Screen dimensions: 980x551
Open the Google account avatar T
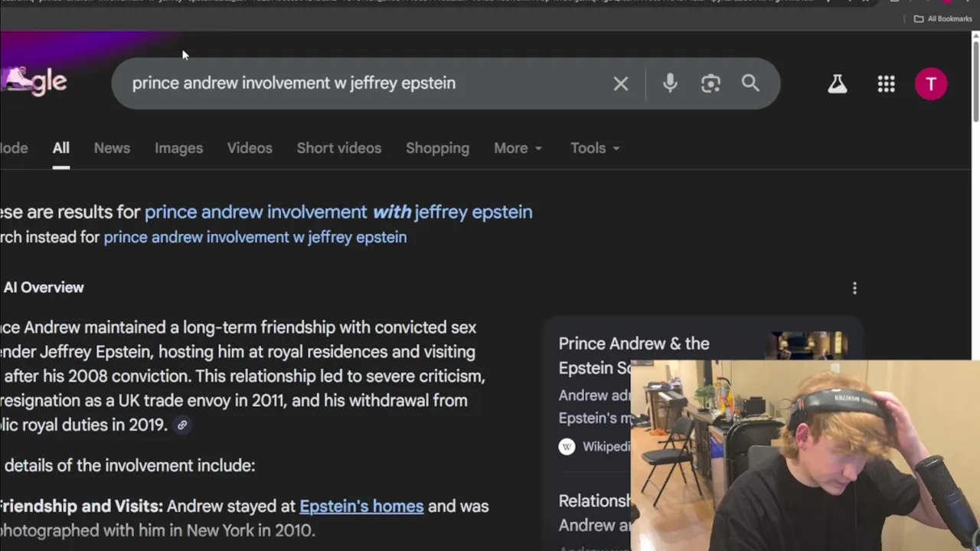[x=931, y=84]
